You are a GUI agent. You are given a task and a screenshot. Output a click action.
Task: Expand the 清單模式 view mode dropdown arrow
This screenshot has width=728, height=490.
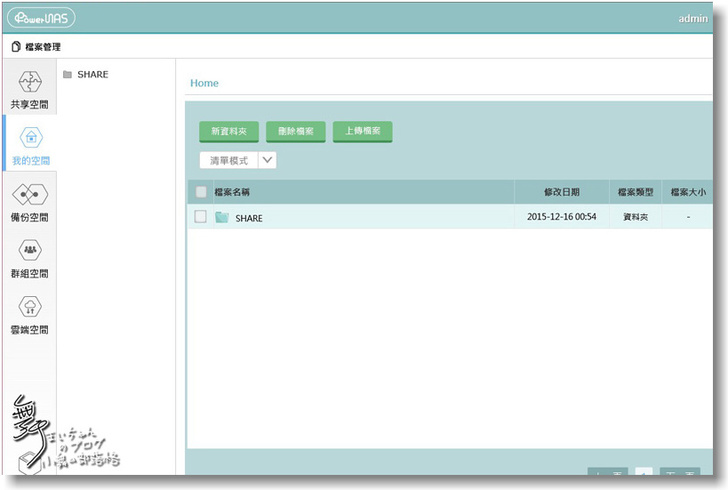[x=267, y=160]
